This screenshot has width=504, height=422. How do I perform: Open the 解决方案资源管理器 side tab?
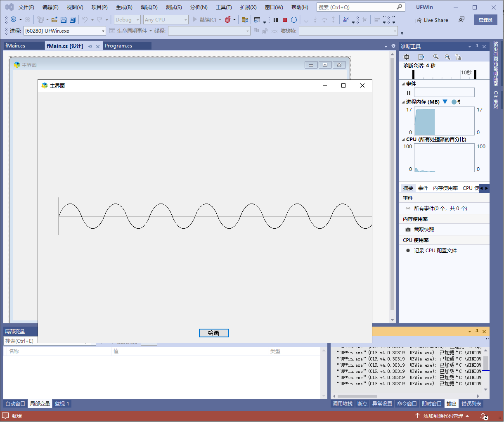pos(496,64)
